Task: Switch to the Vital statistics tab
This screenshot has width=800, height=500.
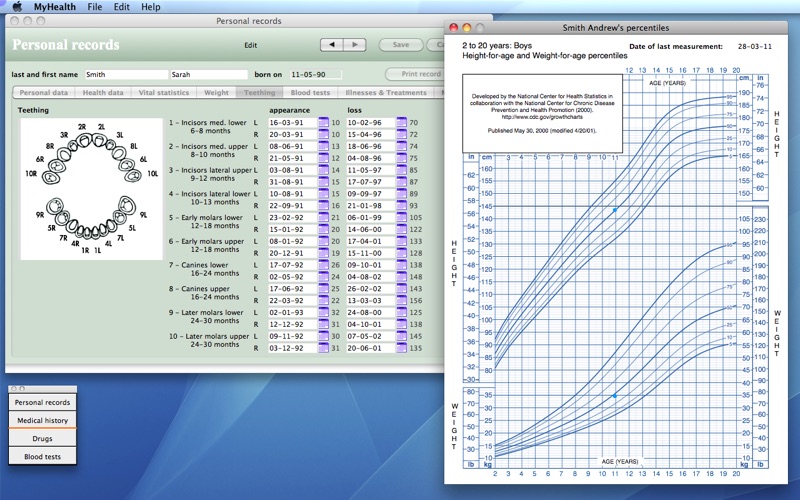Action: (x=164, y=92)
